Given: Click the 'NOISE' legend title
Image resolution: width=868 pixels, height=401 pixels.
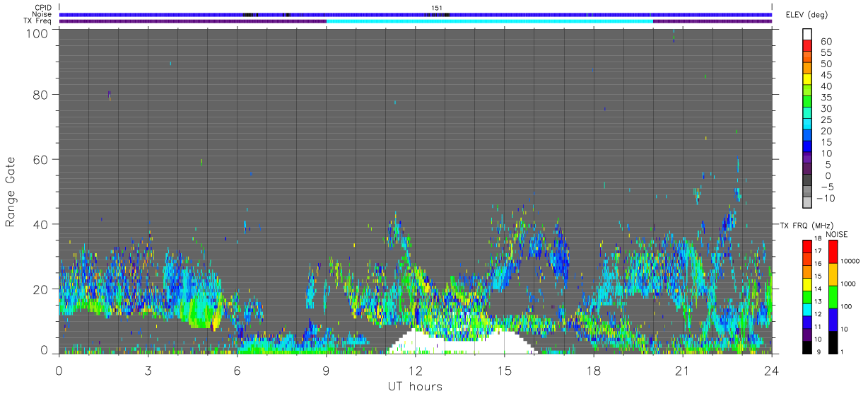Looking at the screenshot, I should click(836, 234).
